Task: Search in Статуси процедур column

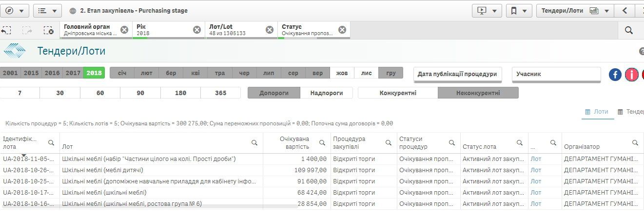Action: click(x=452, y=142)
